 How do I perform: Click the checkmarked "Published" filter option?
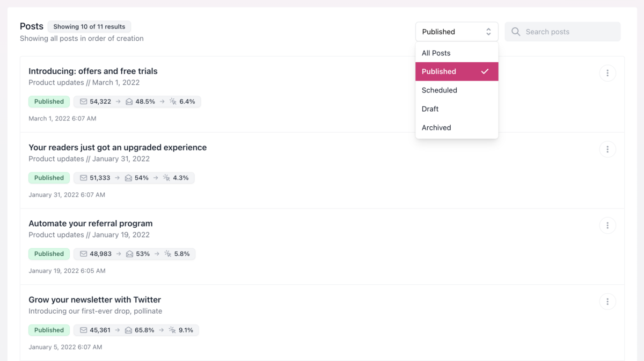[439, 71]
